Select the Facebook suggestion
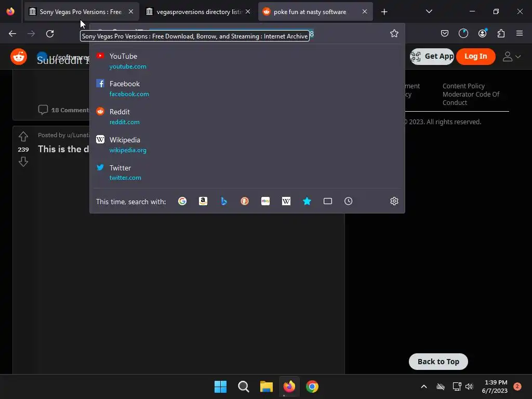Image resolution: width=532 pixels, height=399 pixels. 247,88
